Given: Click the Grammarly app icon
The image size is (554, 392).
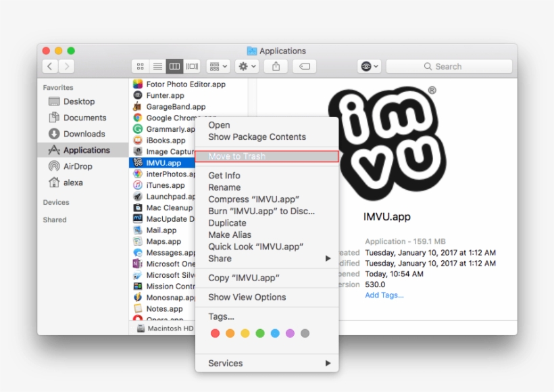Looking at the screenshot, I should 138,129.
